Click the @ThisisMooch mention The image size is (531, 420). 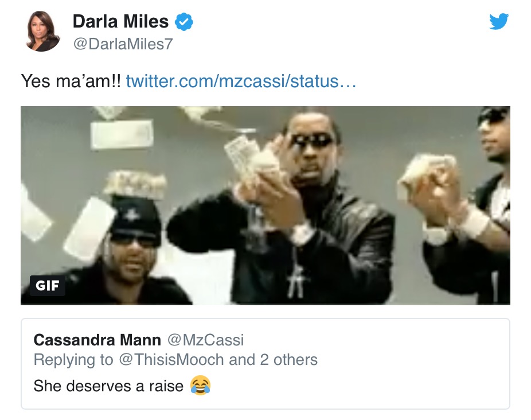171,360
